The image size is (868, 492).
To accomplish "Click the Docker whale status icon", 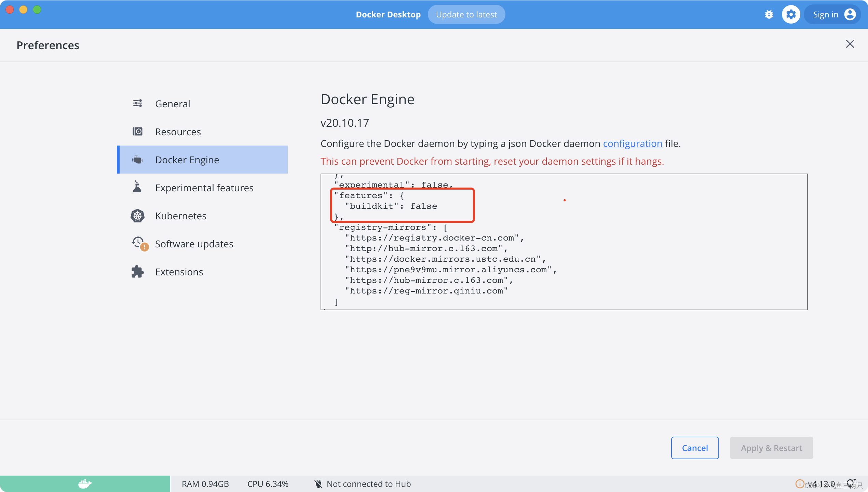I will pos(85,484).
